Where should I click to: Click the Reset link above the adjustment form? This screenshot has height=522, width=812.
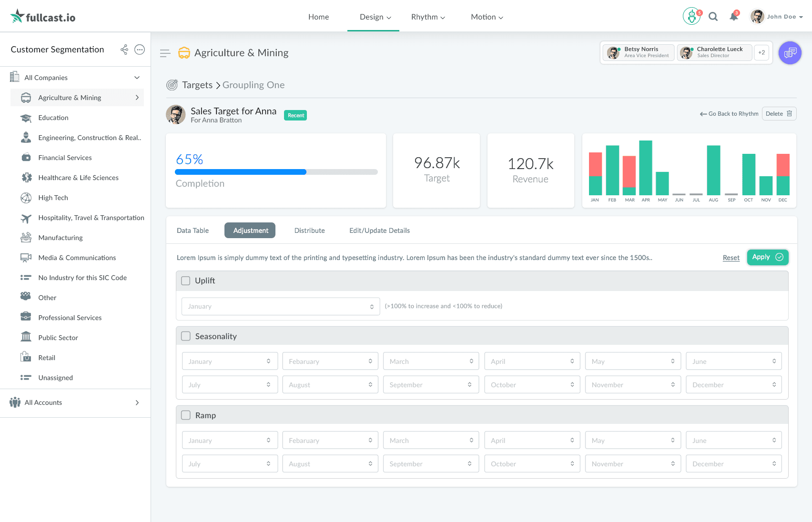pyautogui.click(x=731, y=257)
